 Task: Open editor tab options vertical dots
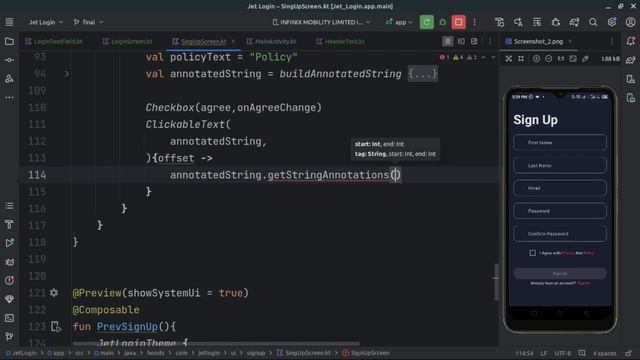click(490, 41)
